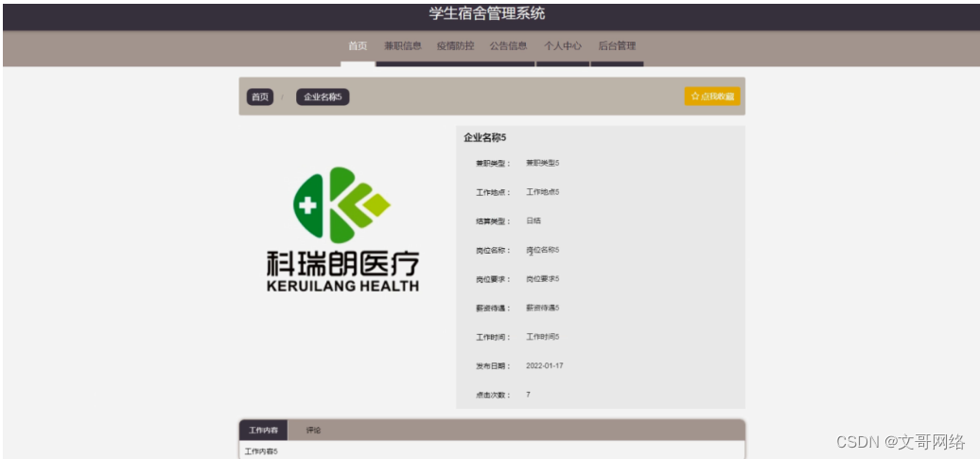This screenshot has width=980, height=459.
Task: Click the 工作地点5 value text
Action: pos(543,192)
